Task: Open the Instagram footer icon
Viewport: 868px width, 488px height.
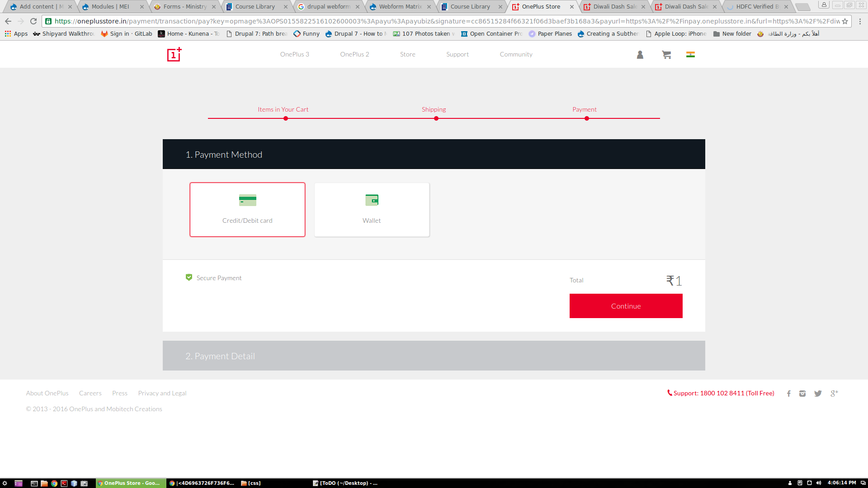Action: click(802, 394)
